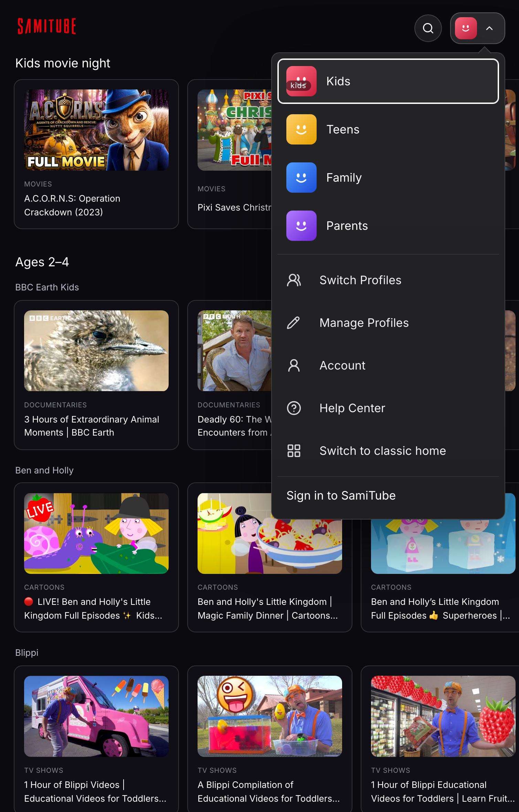Open the Deadly 60 thumbnail

234,351
